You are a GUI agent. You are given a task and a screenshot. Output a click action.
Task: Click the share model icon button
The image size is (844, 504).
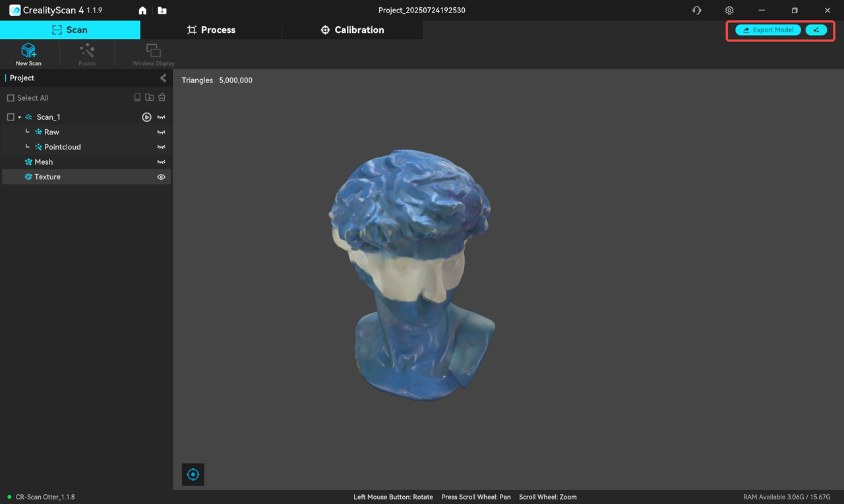coord(816,30)
